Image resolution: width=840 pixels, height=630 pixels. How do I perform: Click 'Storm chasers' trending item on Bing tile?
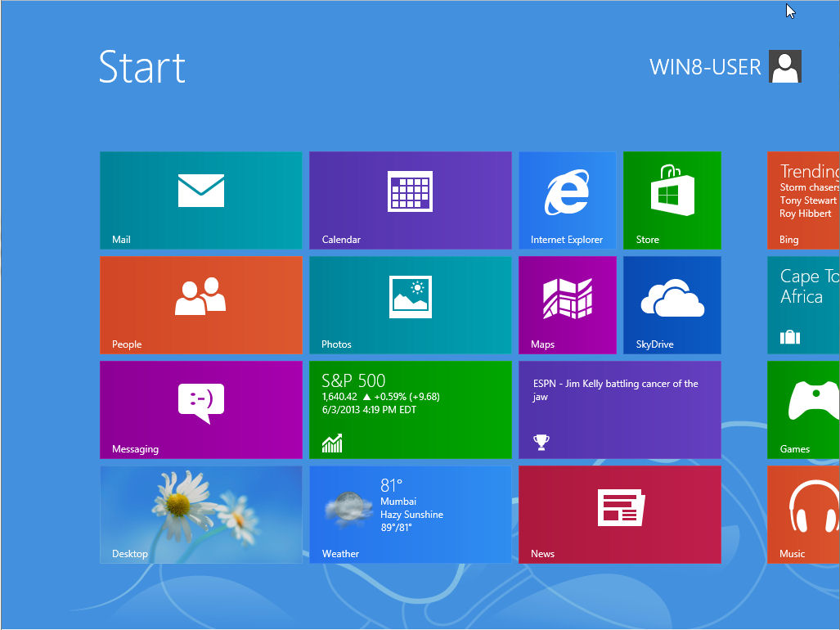[810, 187]
